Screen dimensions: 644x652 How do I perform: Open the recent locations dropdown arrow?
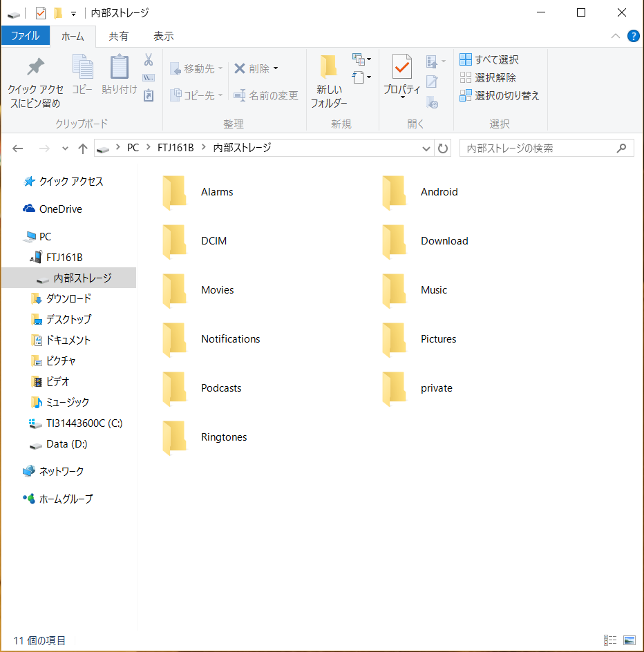pos(65,148)
